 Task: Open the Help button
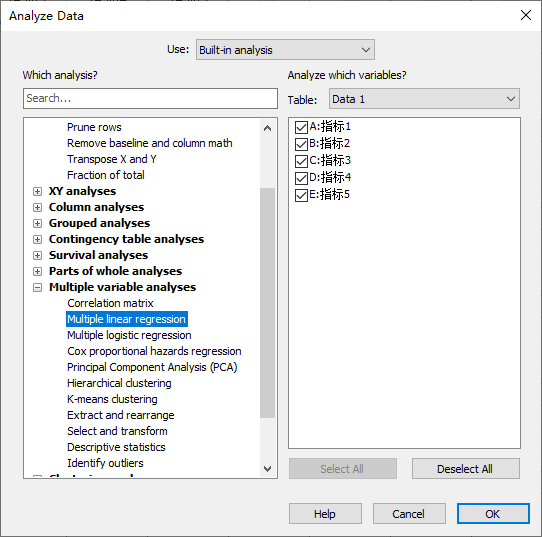coord(325,514)
